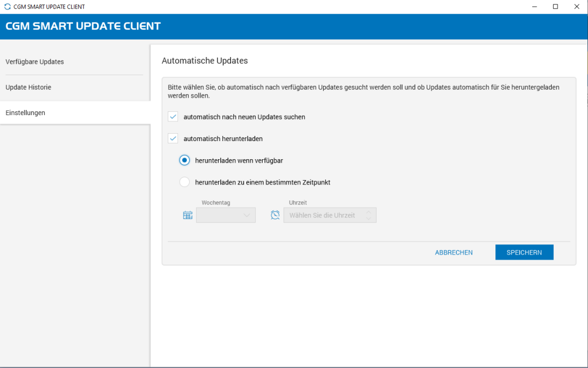Click the up arrow of Uhrzeit field
This screenshot has height=368, width=588.
(x=369, y=212)
